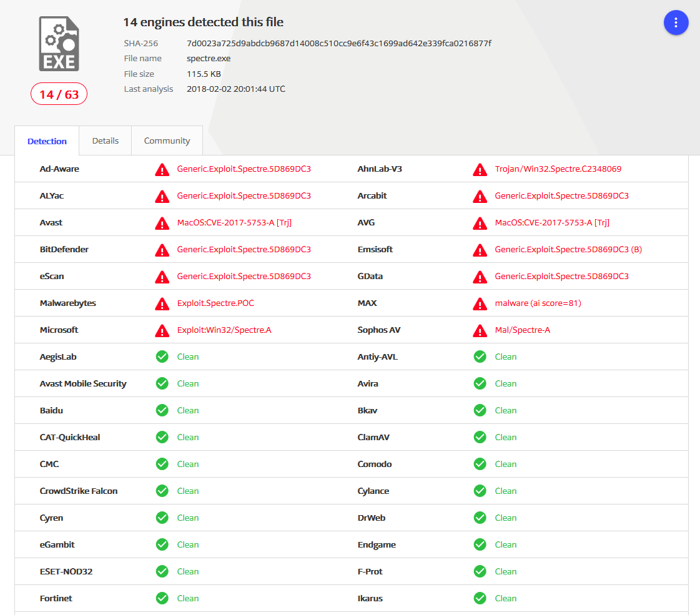This screenshot has height=615, width=700.
Task: Click the green check icon for Antiy-AVL
Action: (x=480, y=357)
